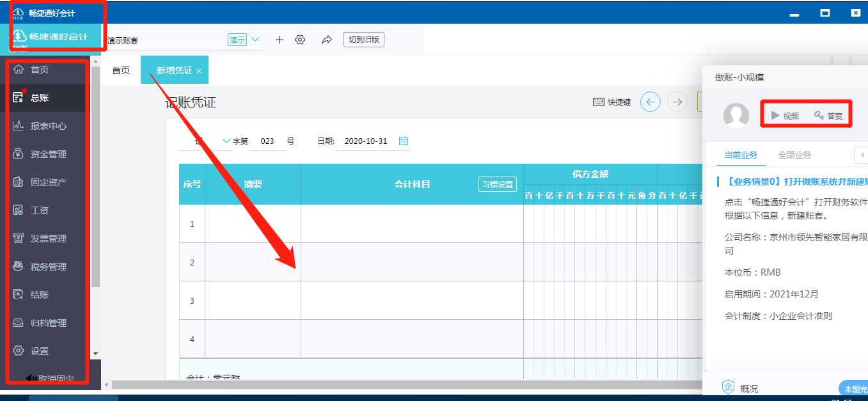868x401 pixels.
Task: Open 结账 closing module in the sidebar
Action: click(x=40, y=295)
